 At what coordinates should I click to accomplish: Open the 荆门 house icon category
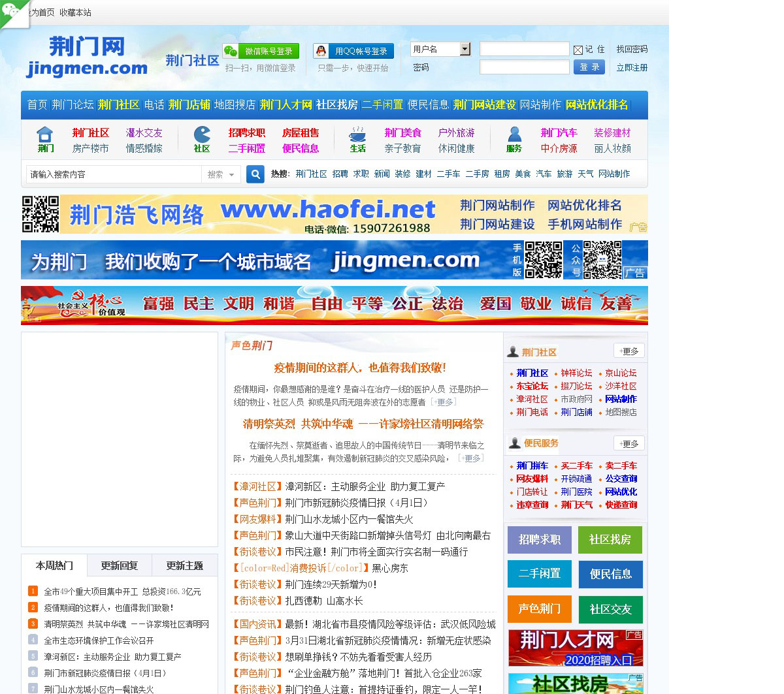(45, 139)
